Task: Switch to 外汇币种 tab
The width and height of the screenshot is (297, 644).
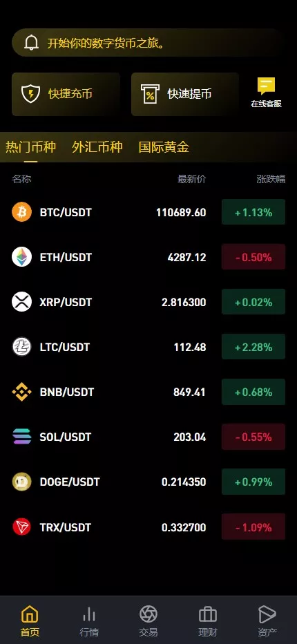Action: pos(97,147)
